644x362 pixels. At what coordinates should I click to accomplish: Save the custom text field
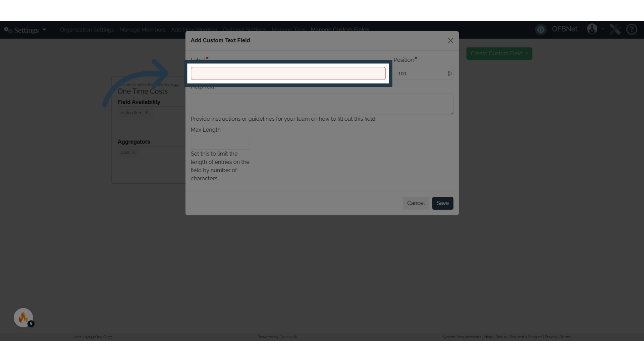(x=442, y=203)
